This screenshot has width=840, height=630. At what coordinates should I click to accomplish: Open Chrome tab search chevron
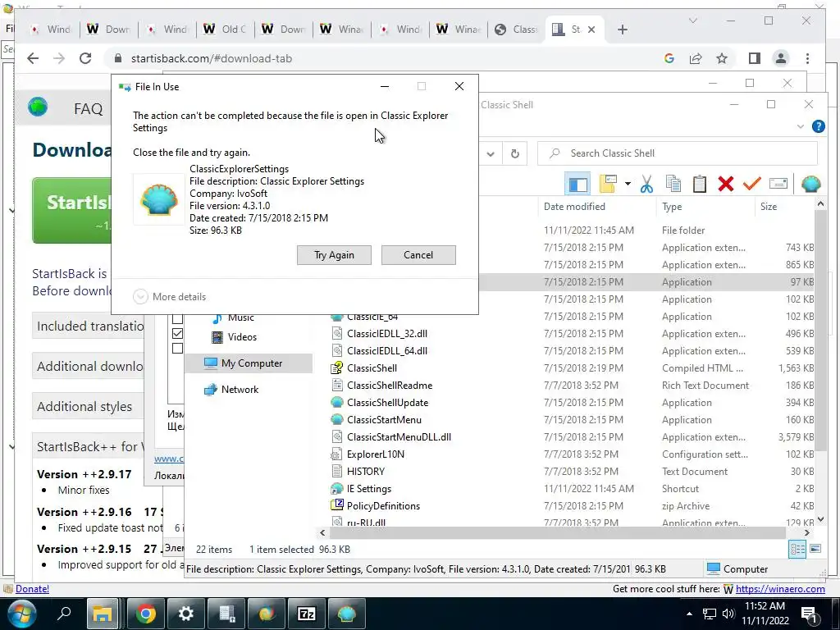692,21
